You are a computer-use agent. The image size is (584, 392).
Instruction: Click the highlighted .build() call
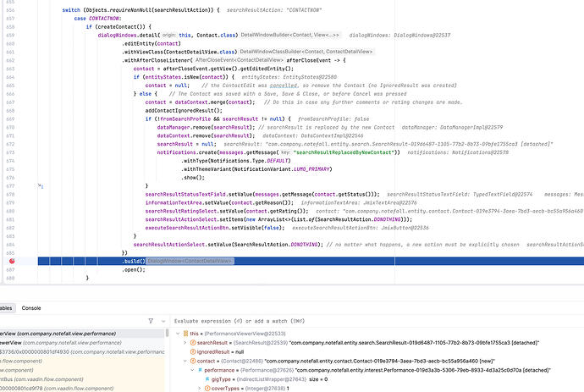coord(134,262)
